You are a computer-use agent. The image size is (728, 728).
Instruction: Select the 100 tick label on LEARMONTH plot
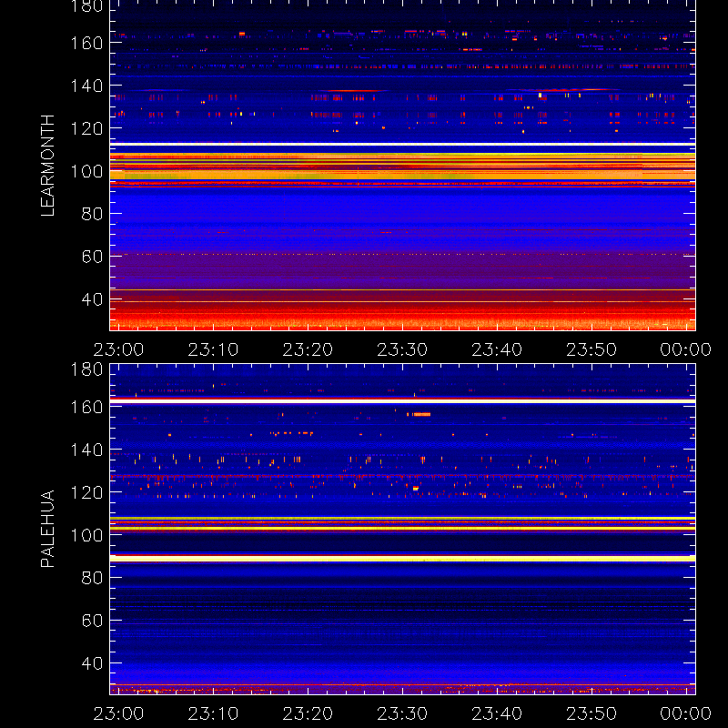[86, 171]
